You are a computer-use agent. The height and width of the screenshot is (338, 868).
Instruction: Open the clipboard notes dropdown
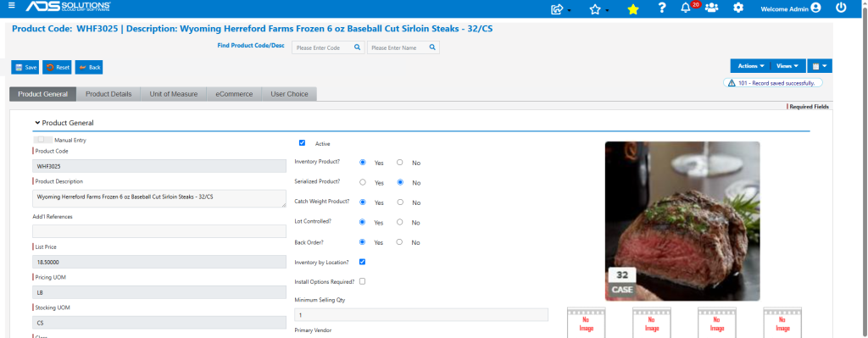820,66
